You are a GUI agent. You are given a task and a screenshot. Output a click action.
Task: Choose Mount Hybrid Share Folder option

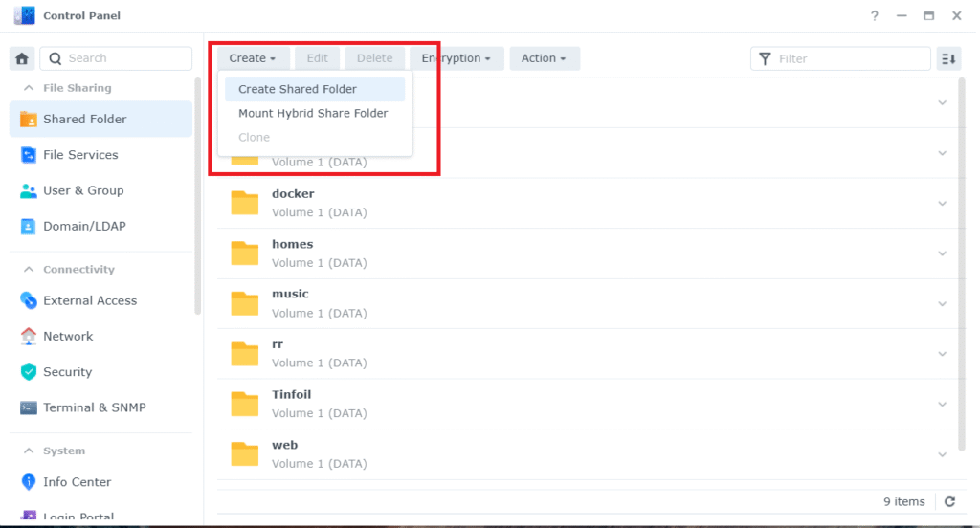(x=313, y=113)
